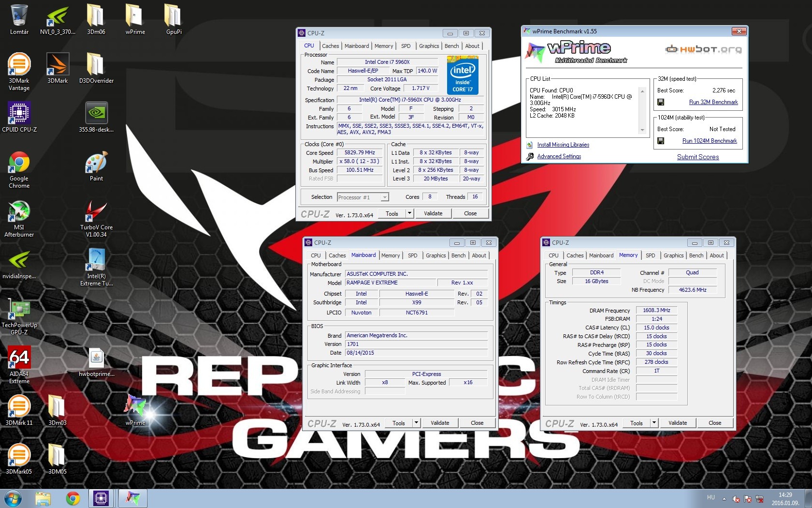This screenshot has height=508, width=812.
Task: Click the HWBOT.org logo in wPrime
Action: [703, 49]
